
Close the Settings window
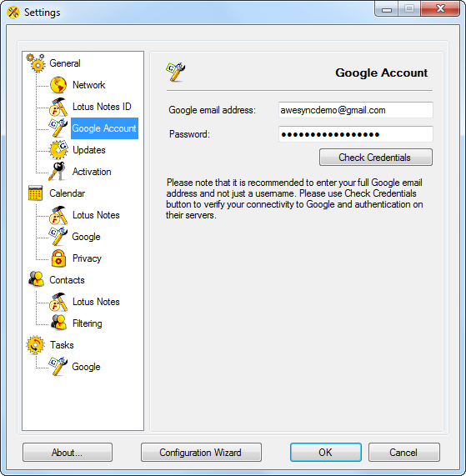pyautogui.click(x=440, y=9)
